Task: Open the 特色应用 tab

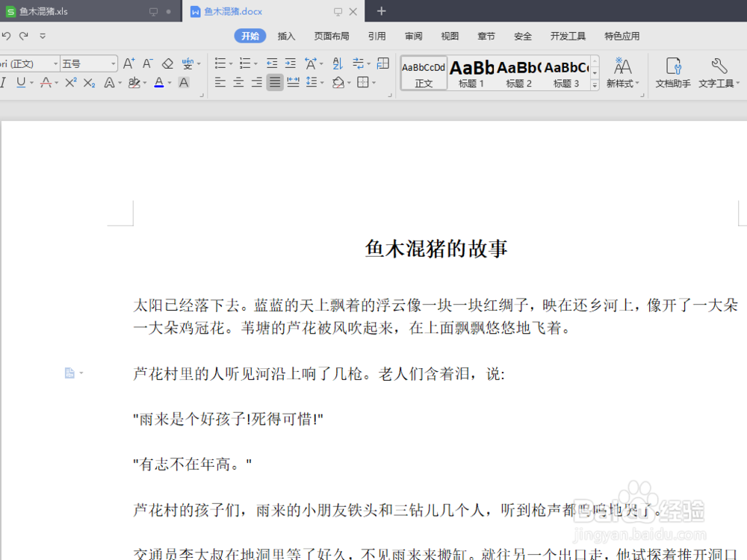Action: (x=622, y=36)
